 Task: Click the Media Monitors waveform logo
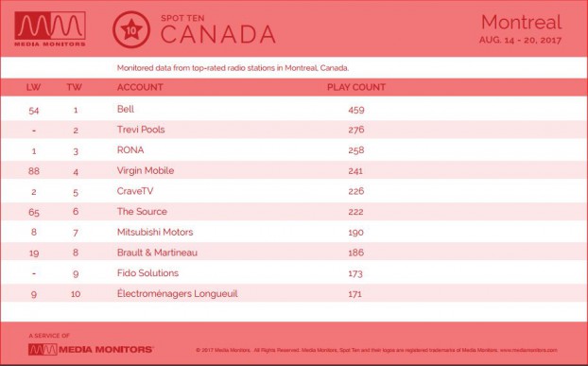click(x=50, y=29)
